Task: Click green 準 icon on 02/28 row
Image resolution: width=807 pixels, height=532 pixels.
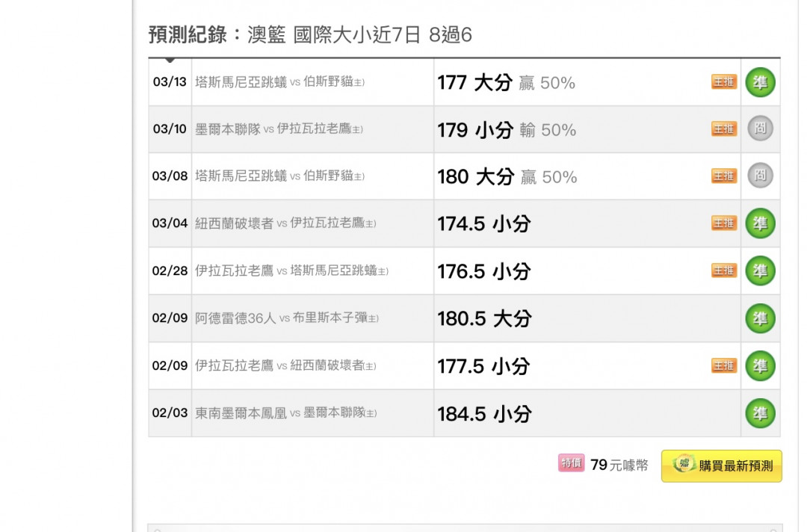Action: point(760,270)
